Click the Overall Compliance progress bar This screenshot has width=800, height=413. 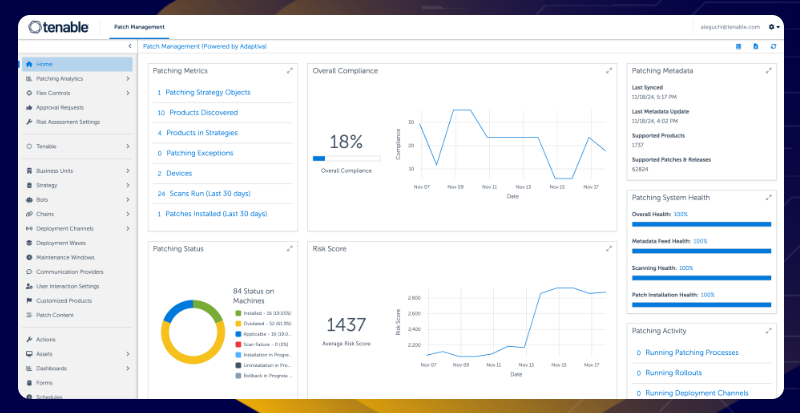pos(346,158)
